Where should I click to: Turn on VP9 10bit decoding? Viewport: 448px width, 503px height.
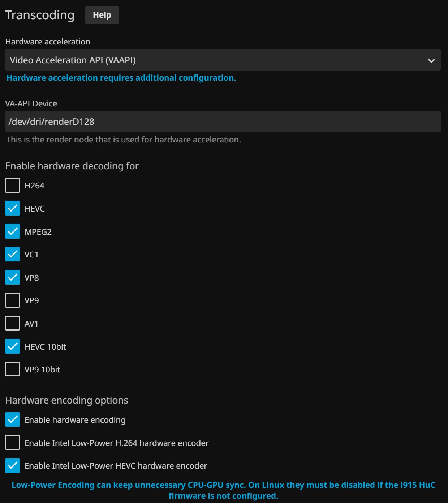pyautogui.click(x=13, y=370)
